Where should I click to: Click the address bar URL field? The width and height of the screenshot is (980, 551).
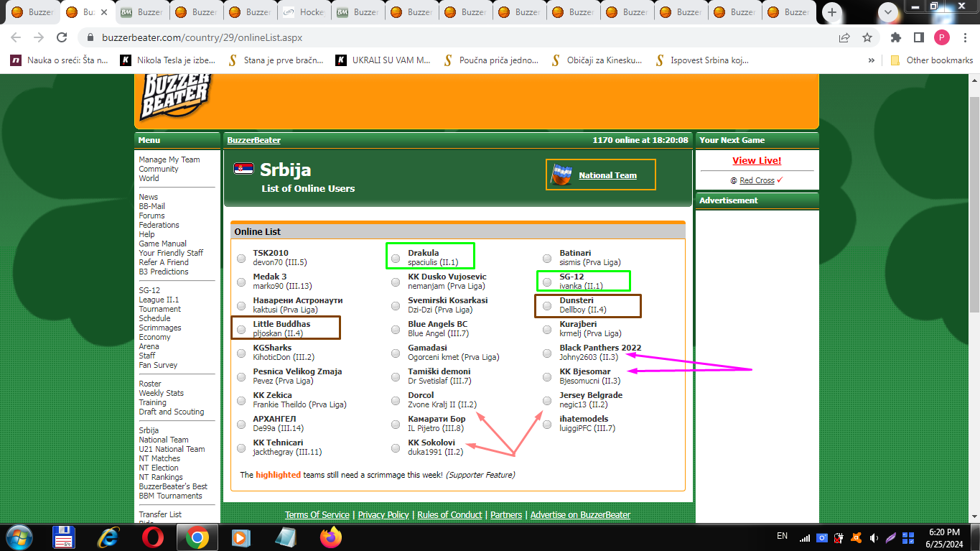(x=459, y=37)
